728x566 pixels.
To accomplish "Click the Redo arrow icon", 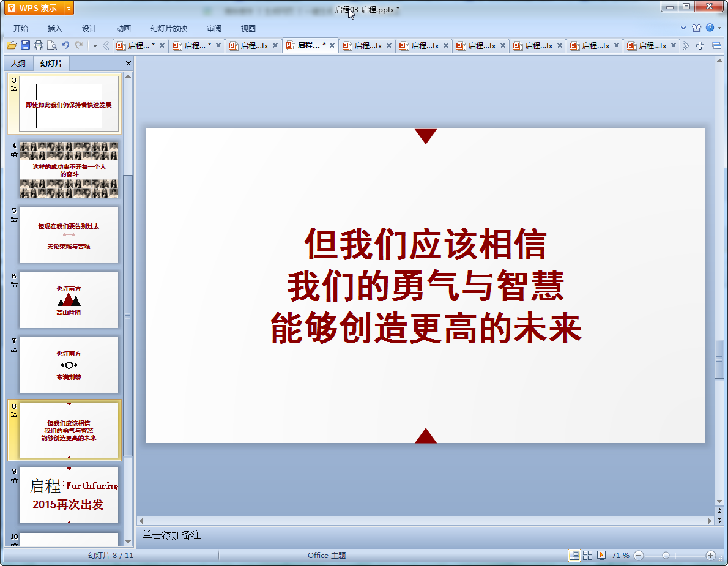I will coord(79,45).
